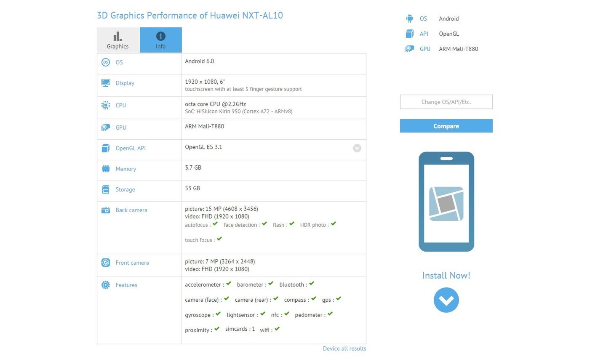Click the 'simcards : 1' text
This screenshot has height=364, width=598.
[x=240, y=329]
